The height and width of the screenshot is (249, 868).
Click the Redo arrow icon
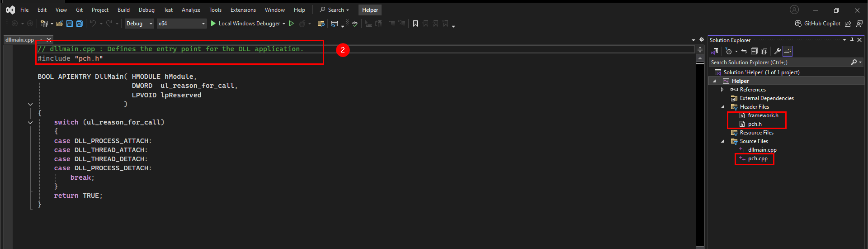[x=109, y=24]
